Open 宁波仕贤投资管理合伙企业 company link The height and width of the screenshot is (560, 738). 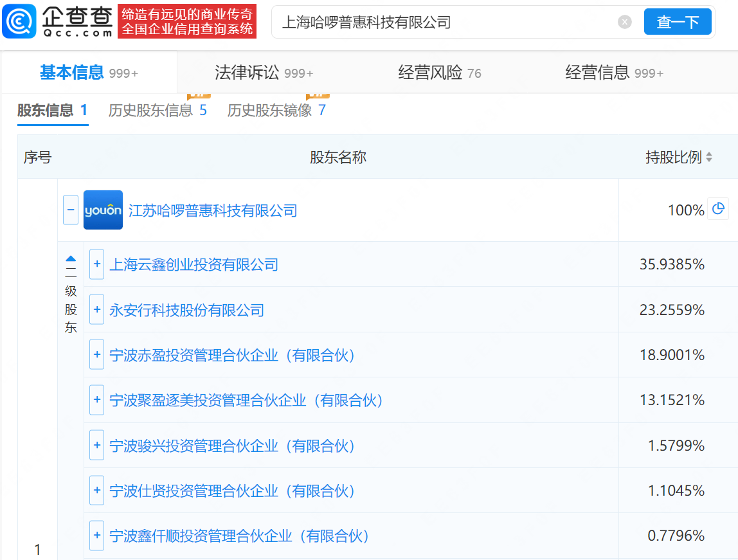tap(233, 491)
